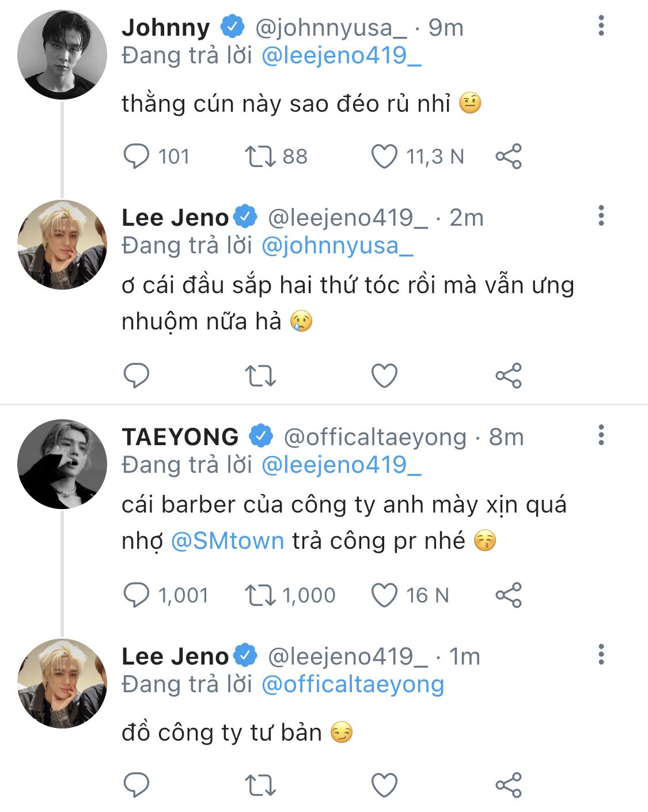
Task: Open the @SMtown mention link
Action: coord(228,541)
